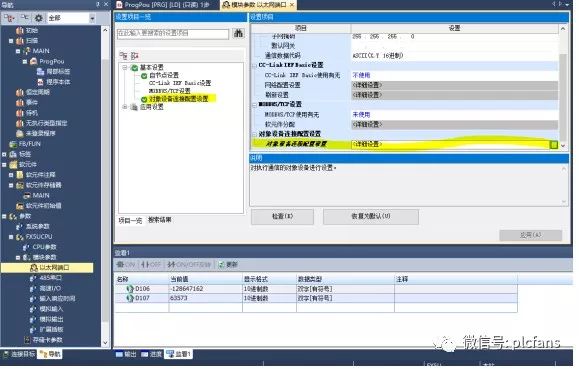579x369 pixels.
Task: Switch to 搜索结果 tab
Action: pos(160,220)
